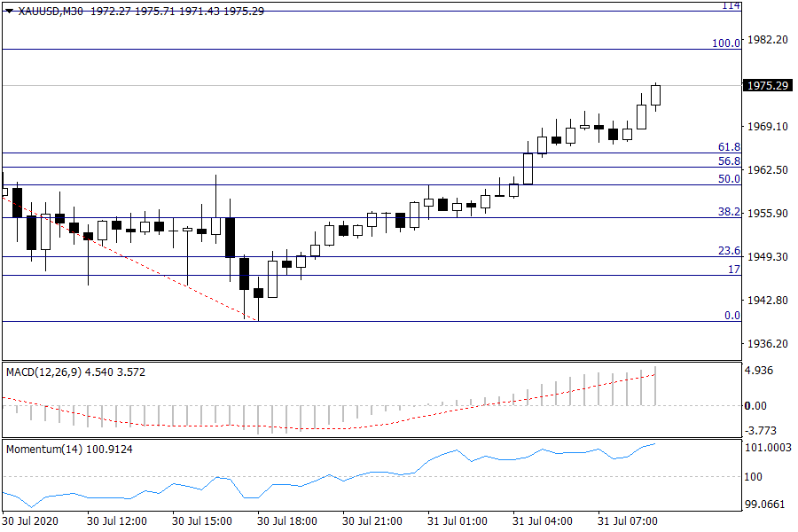This screenshot has height=532, width=798.
Task: Select the Fibonacci 61.8 level label
Action: pyautogui.click(x=729, y=147)
